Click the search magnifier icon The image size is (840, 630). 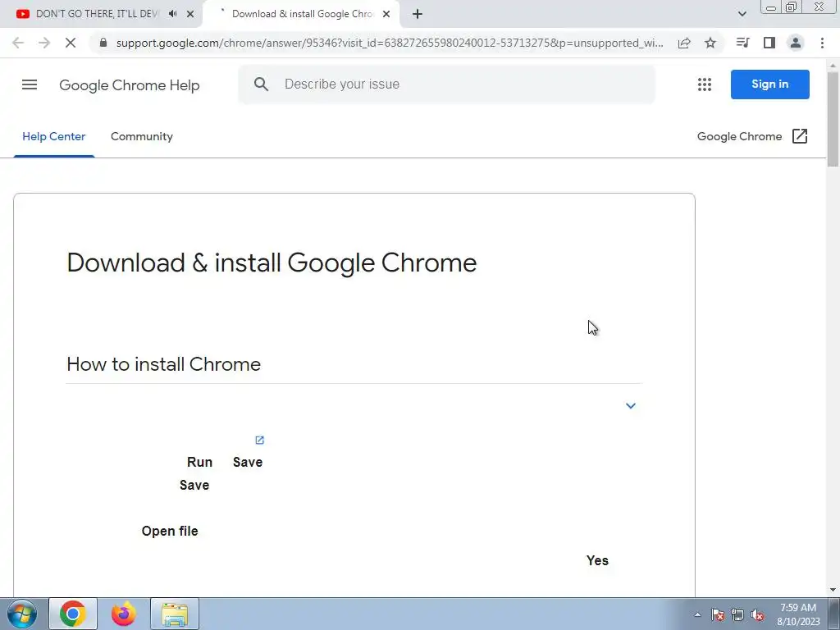[261, 84]
